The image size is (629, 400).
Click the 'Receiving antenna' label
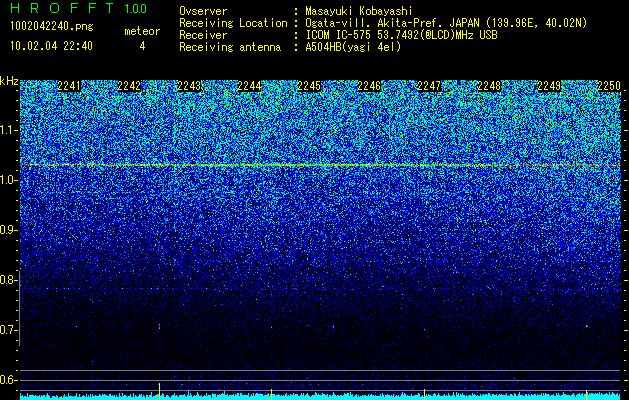pos(230,47)
